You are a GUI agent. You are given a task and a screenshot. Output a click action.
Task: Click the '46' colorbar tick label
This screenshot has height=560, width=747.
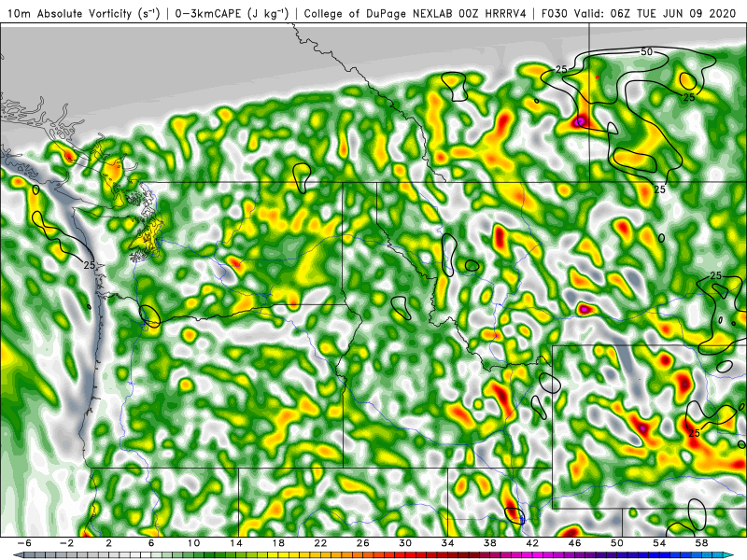point(575,543)
